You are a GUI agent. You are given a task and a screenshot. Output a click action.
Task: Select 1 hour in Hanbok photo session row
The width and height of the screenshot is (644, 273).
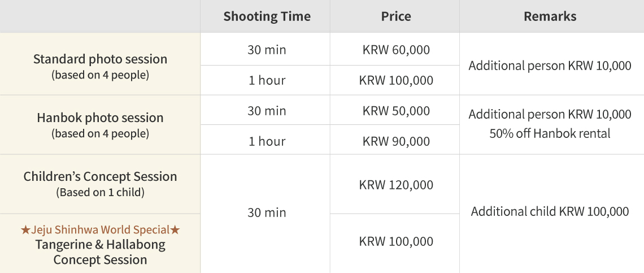click(x=267, y=141)
